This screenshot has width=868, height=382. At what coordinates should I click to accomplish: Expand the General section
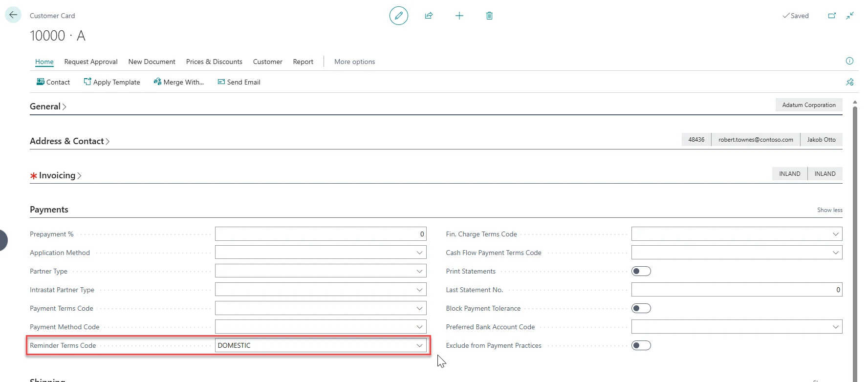48,106
